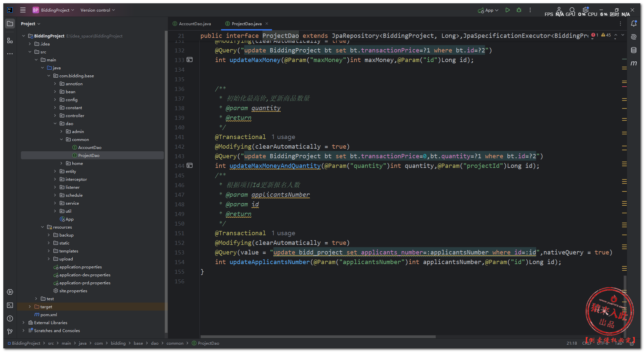This screenshot has height=352, width=644.
Task: Run the App configuration with play icon
Action: (507, 10)
